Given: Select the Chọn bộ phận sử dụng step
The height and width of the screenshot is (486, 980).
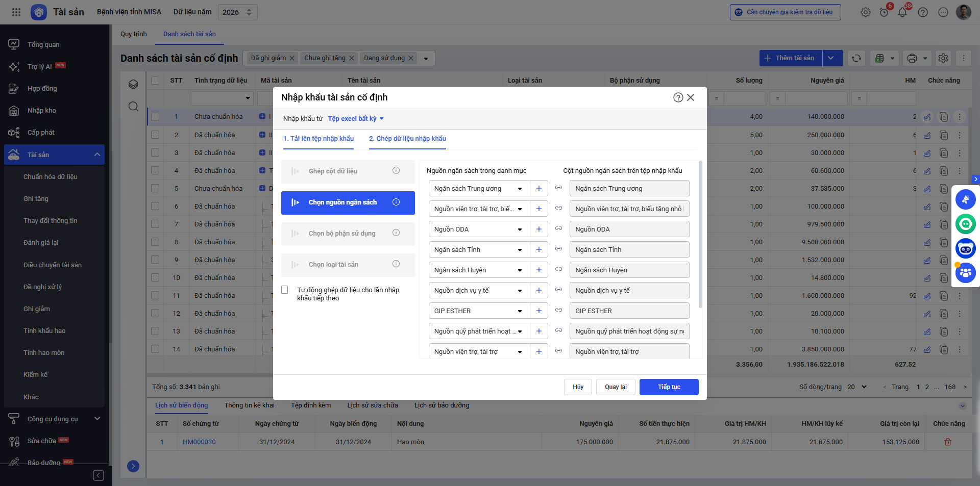Looking at the screenshot, I should [x=348, y=234].
